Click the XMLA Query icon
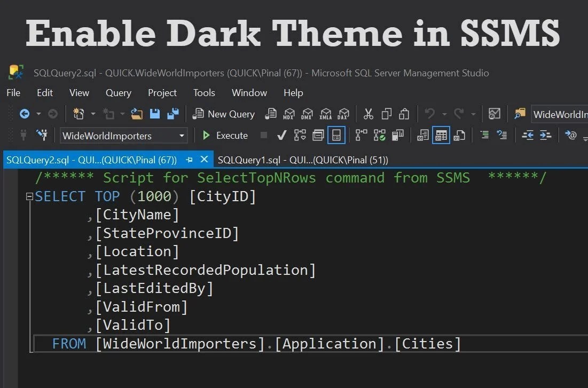588x388 pixels. tap(325, 114)
